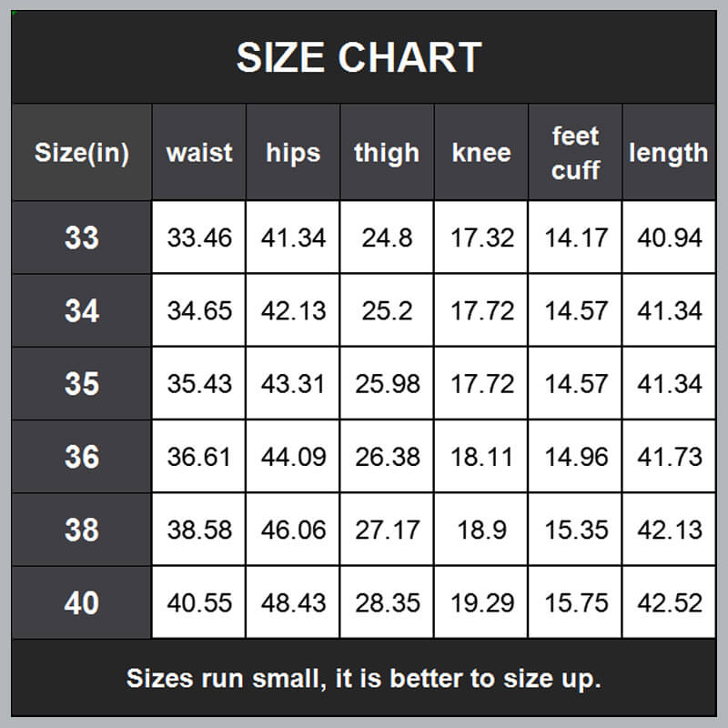Select length value 42.52 for size 40
This screenshot has height=728, width=728.
pyautogui.click(x=670, y=602)
